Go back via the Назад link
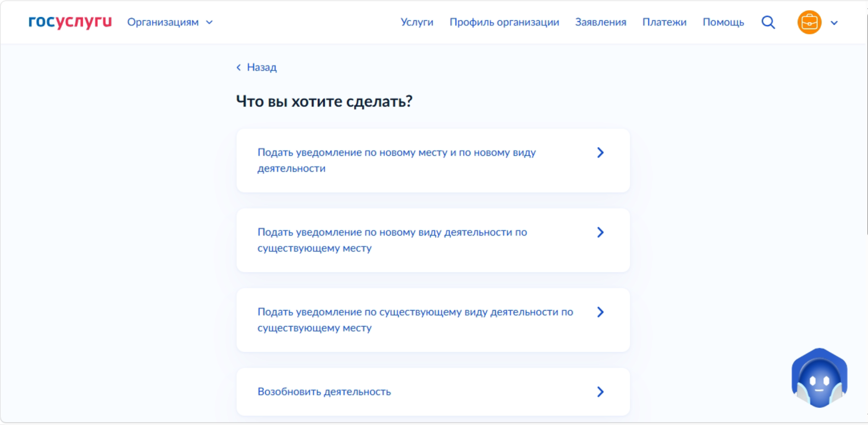This screenshot has height=425, width=868. [x=262, y=67]
